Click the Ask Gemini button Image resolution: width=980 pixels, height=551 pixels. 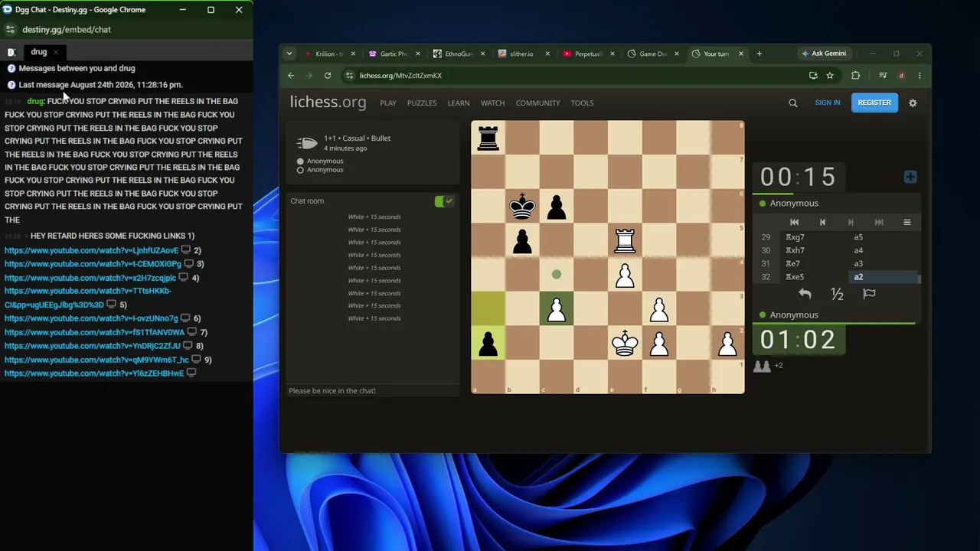[824, 54]
